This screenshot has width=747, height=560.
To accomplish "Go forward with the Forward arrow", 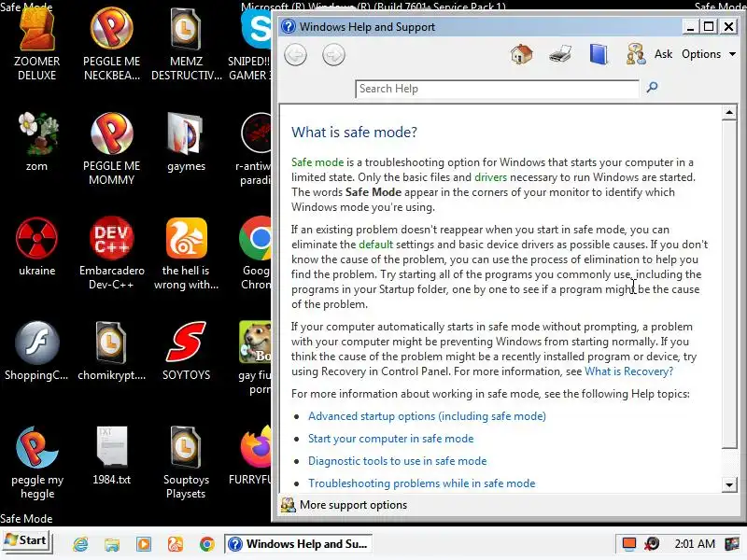I will (x=333, y=55).
